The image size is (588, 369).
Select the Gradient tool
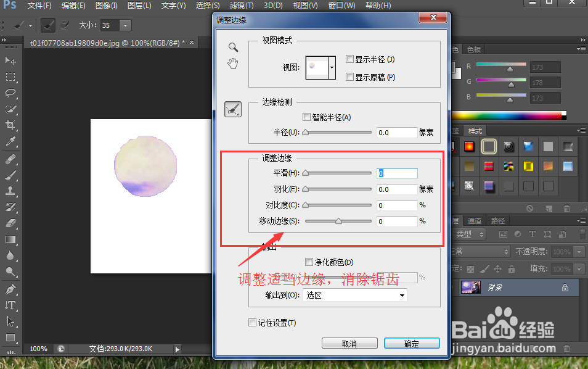tap(10, 238)
